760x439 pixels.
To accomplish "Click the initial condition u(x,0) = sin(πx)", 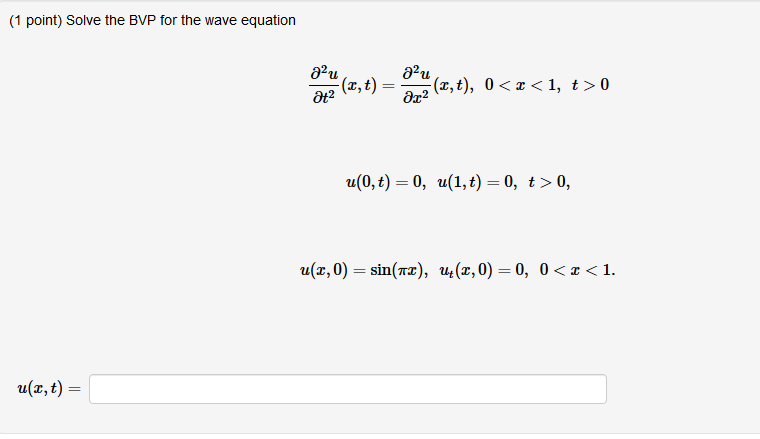I will tap(362, 270).
